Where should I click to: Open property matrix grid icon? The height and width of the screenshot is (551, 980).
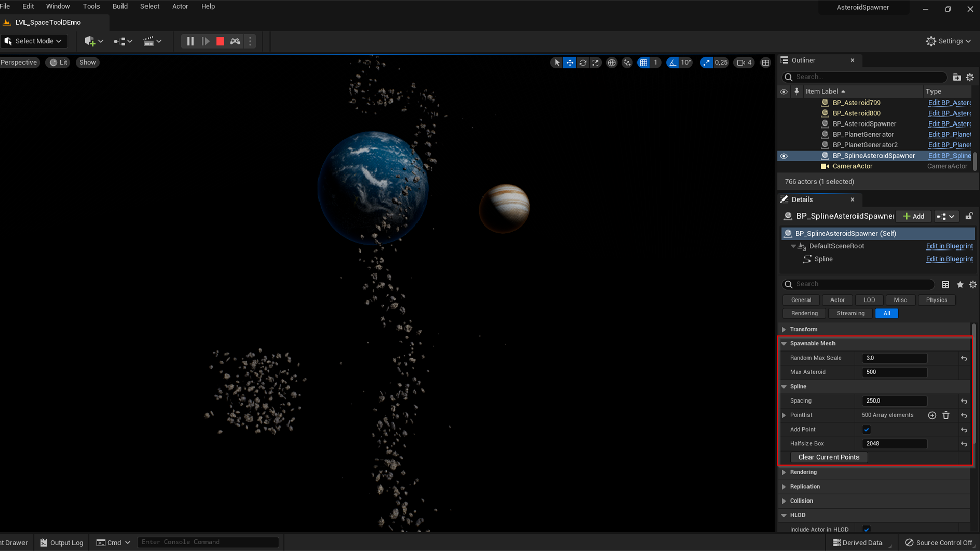[x=945, y=284]
